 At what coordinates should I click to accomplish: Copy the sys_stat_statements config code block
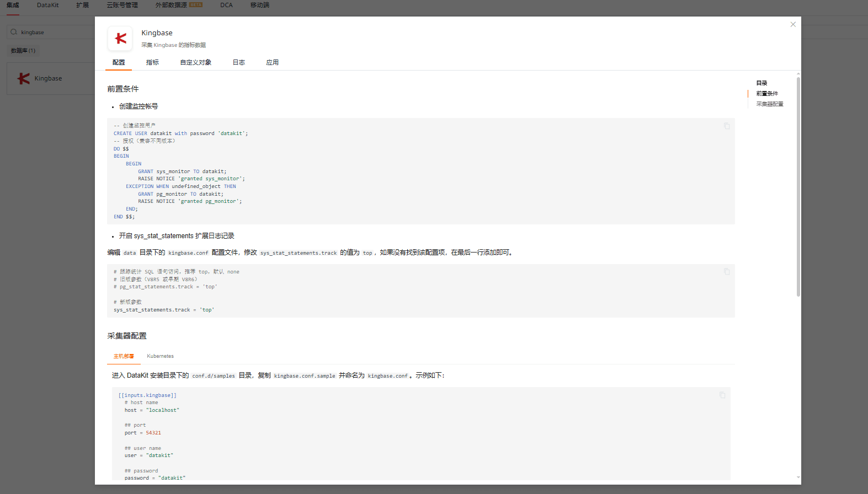[x=727, y=271]
